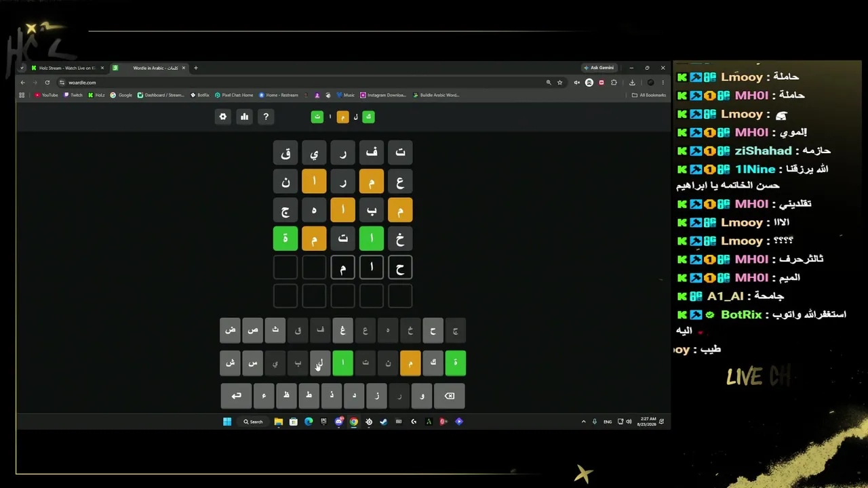
Task: Bookmark this page with the star icon
Action: pyautogui.click(x=560, y=83)
